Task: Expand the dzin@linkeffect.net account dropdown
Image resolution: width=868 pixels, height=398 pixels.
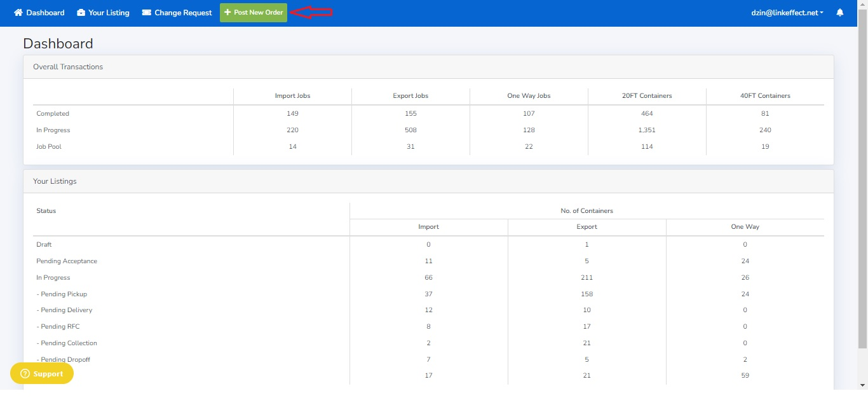Action: (x=787, y=13)
